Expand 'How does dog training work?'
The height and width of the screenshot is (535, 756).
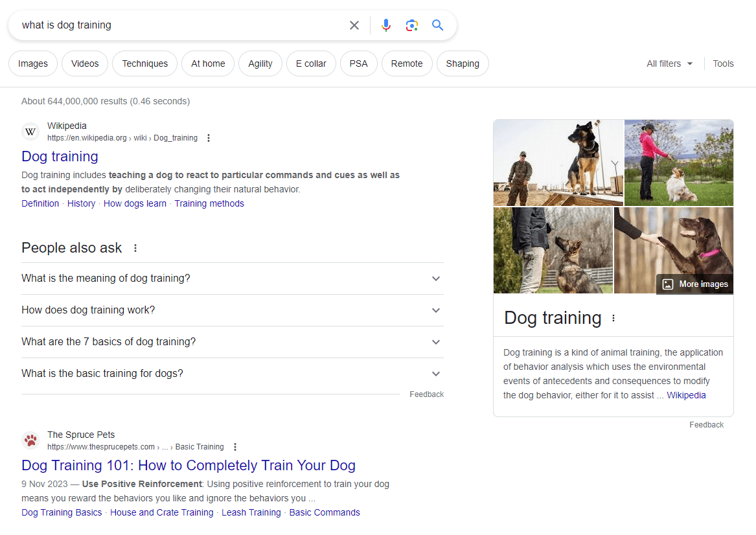click(x=233, y=310)
